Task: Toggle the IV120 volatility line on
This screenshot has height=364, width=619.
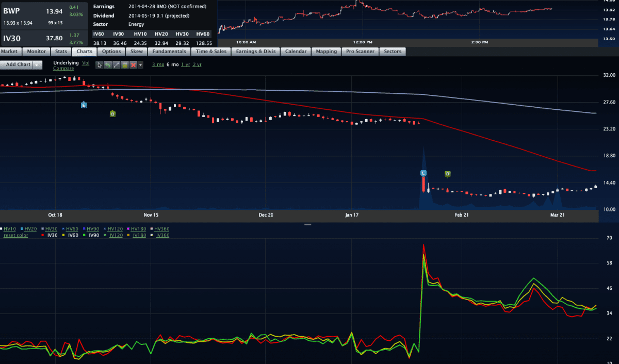Action: coord(117,235)
